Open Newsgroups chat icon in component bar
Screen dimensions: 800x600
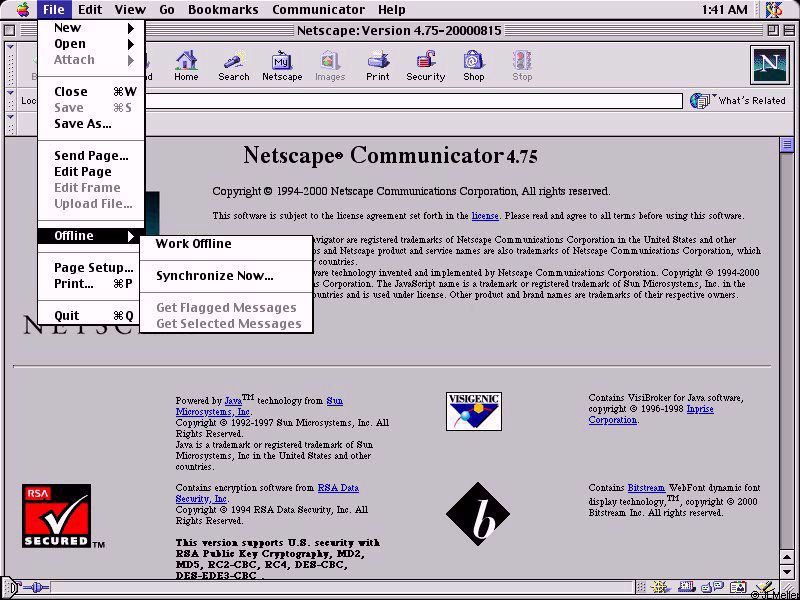[x=712, y=587]
